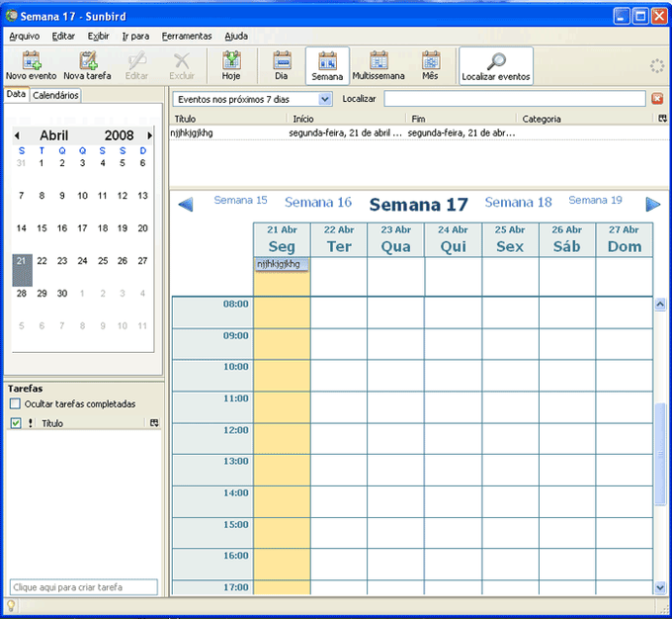Image resolution: width=672 pixels, height=619 pixels.
Task: Click the vertical scrollbar thumb in week view
Action: click(660, 454)
